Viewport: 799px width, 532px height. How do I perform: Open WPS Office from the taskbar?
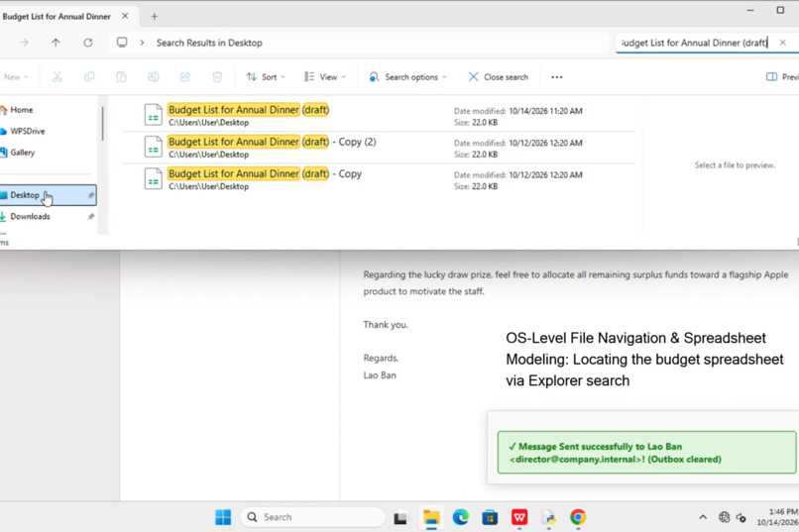[x=519, y=517]
